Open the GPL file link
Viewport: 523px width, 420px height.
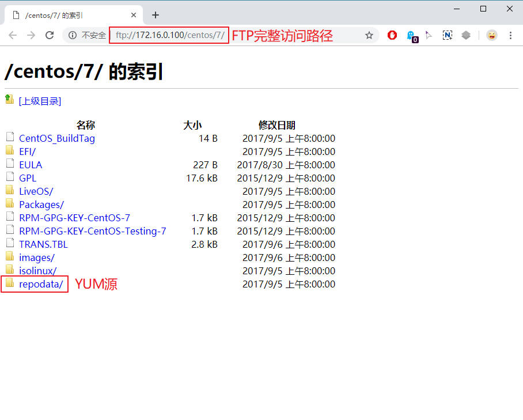click(28, 178)
